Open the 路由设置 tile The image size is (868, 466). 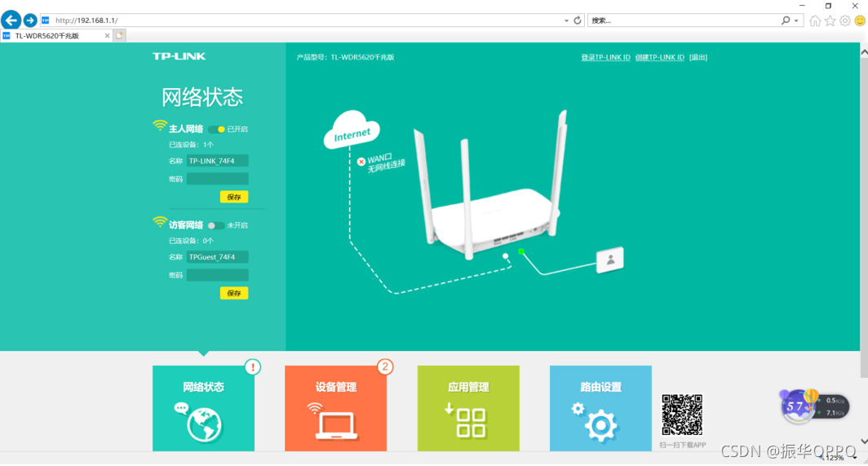[x=600, y=408]
